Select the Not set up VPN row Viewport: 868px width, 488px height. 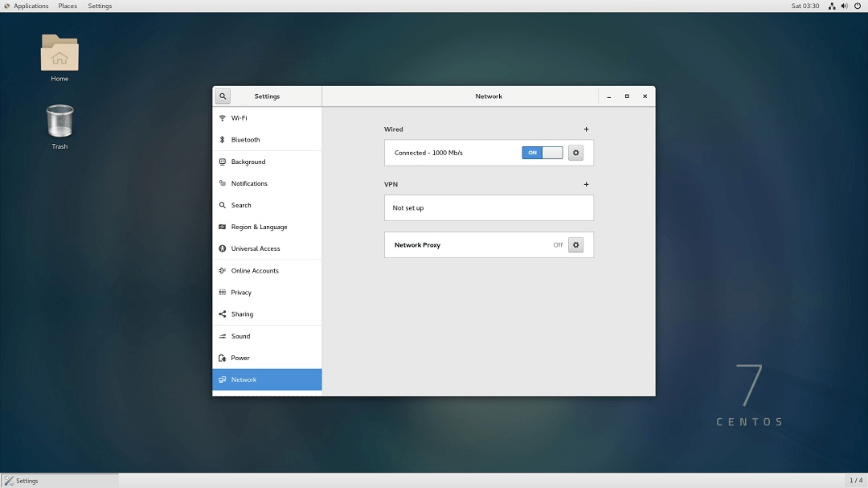pos(489,207)
